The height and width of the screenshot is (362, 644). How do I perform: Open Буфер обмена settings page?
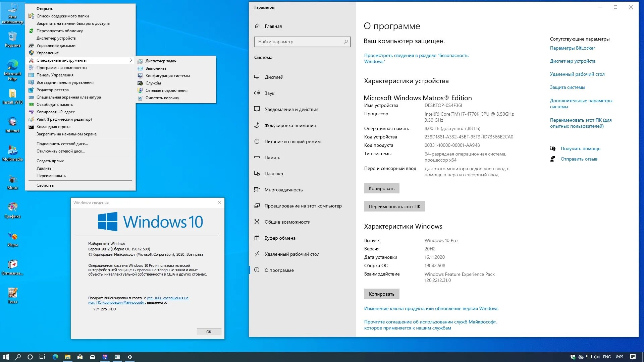302,238
